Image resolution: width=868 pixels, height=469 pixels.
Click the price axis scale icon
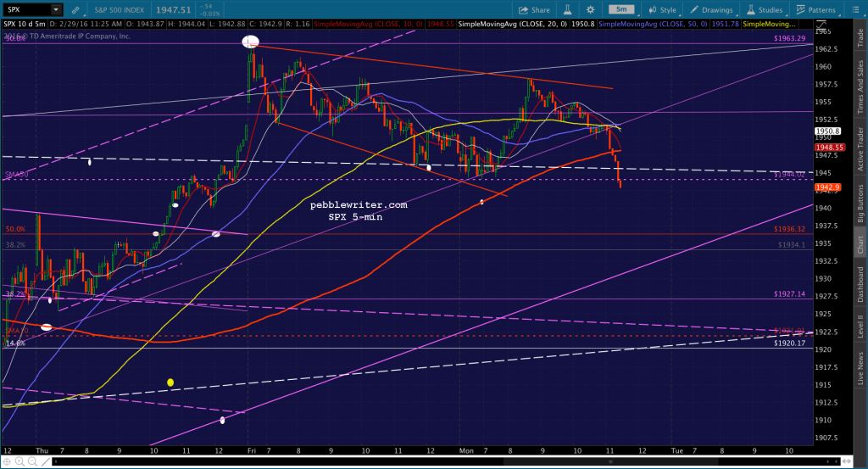821,25
